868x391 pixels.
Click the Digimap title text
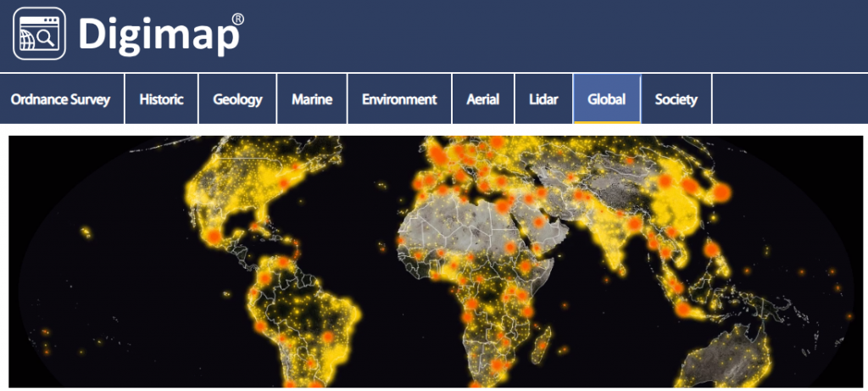[159, 34]
